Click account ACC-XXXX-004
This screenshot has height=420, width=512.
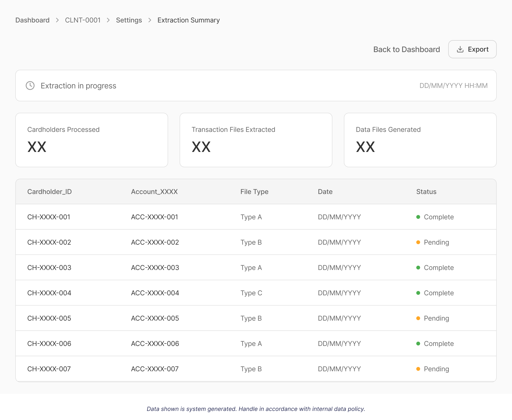(x=155, y=293)
